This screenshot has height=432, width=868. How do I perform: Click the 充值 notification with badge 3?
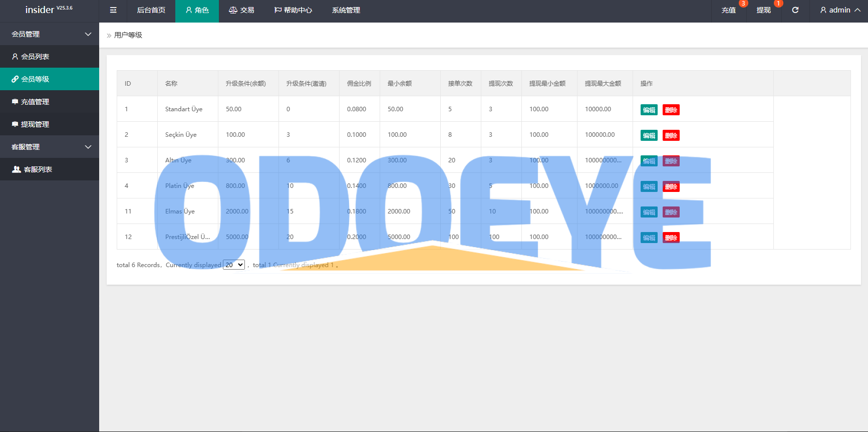[x=728, y=10]
